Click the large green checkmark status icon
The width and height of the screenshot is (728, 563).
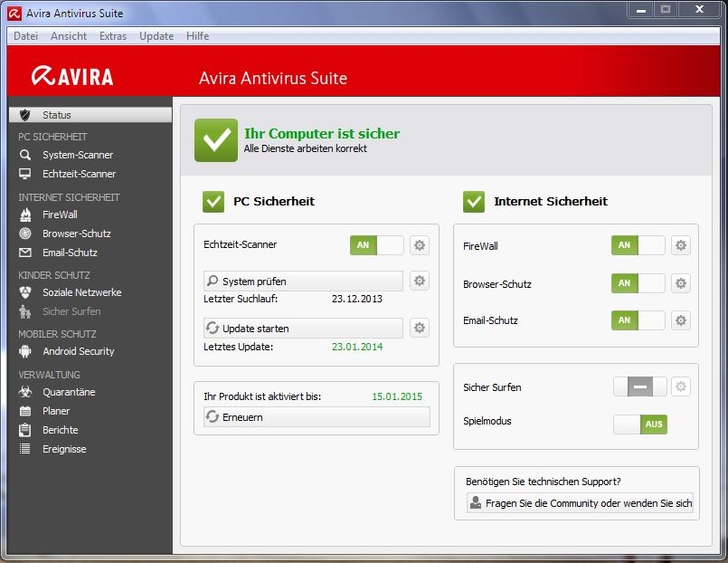(x=216, y=140)
